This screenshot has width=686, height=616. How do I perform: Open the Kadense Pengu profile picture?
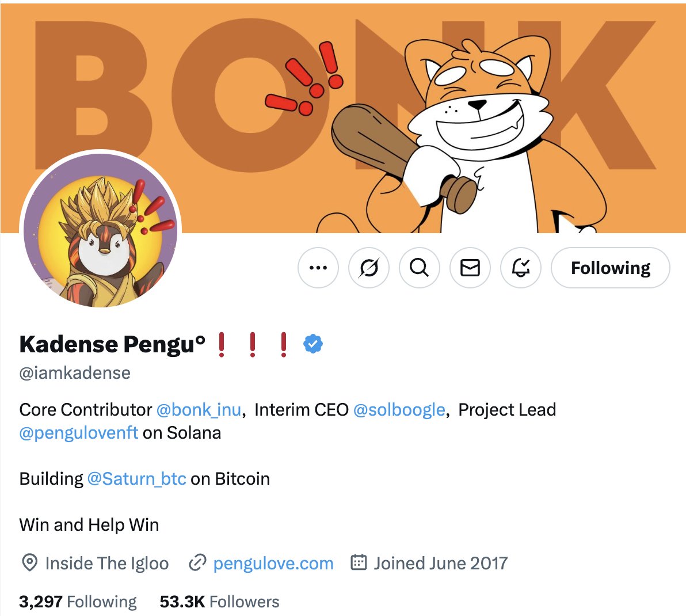[101, 230]
